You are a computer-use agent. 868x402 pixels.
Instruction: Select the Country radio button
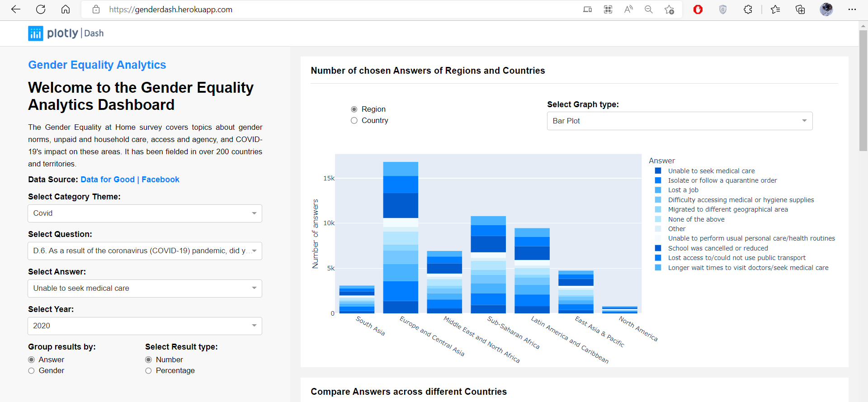354,121
